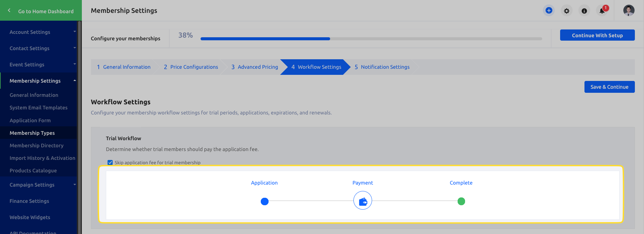
Task: Click the setup progress bar
Action: 371,39
